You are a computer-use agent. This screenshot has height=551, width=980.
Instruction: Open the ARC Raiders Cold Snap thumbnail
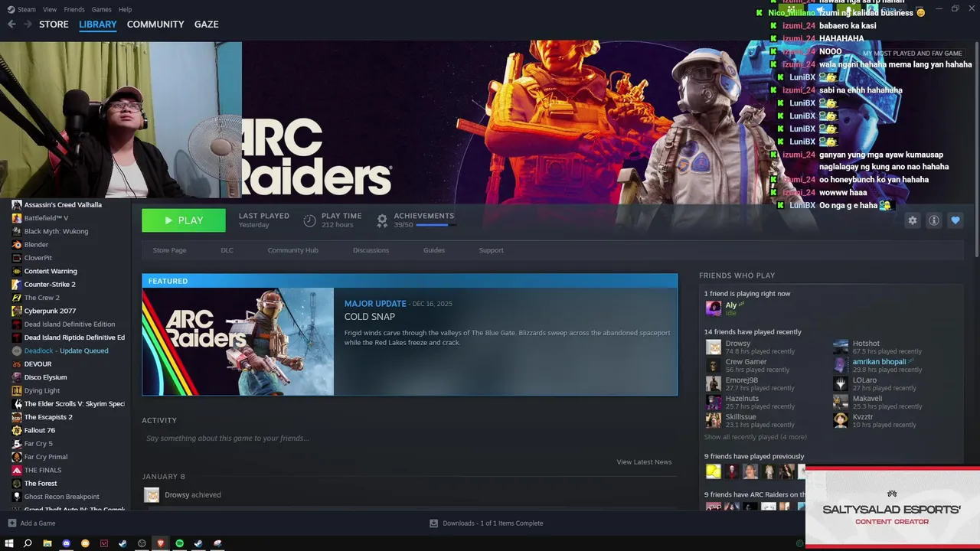pyautogui.click(x=237, y=341)
